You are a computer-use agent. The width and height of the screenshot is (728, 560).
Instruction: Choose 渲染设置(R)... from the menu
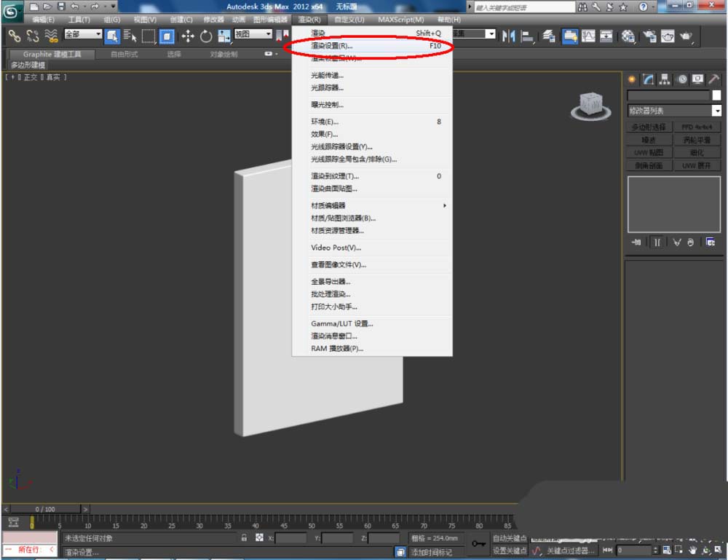click(x=331, y=46)
